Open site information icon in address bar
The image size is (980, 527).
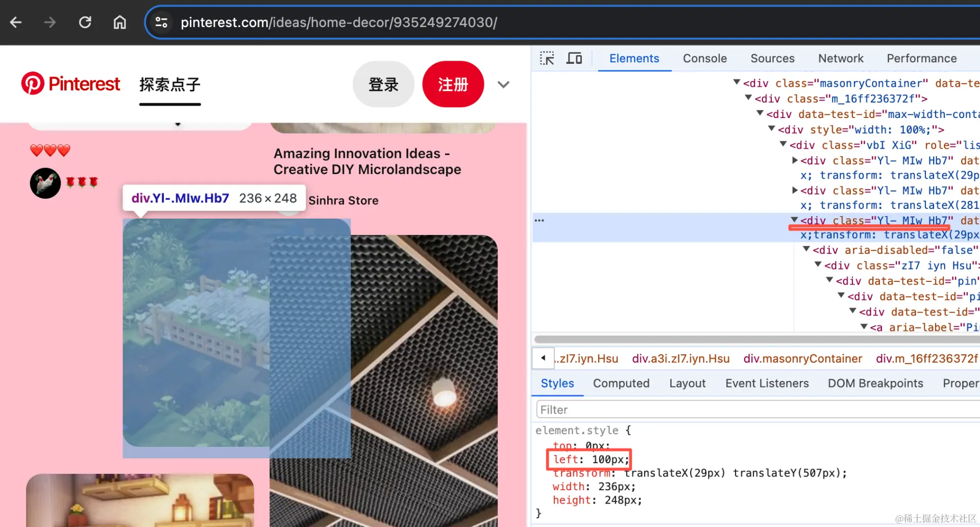(x=161, y=22)
